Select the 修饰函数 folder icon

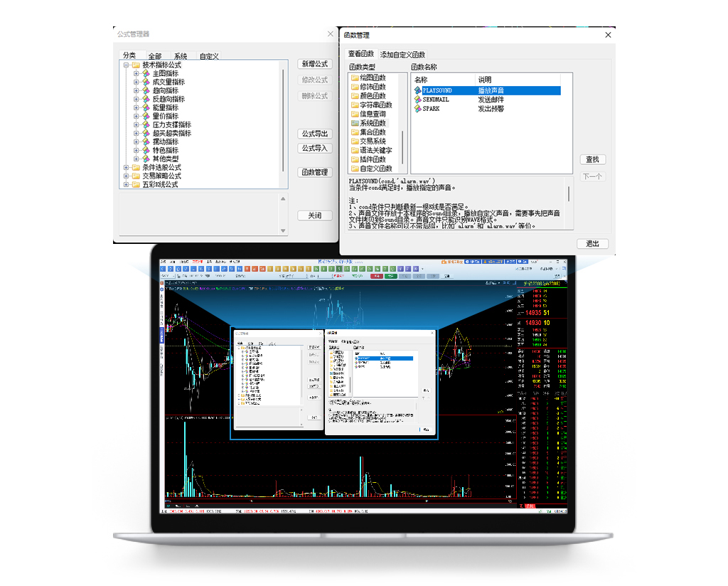coord(355,87)
